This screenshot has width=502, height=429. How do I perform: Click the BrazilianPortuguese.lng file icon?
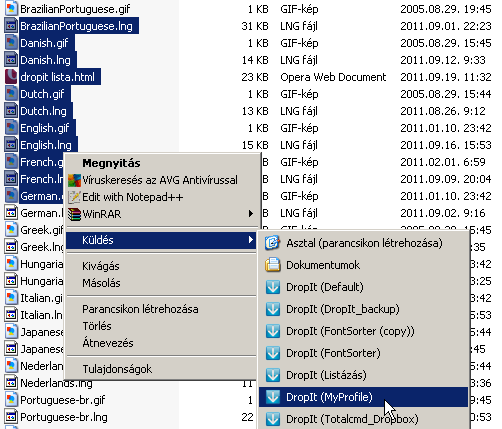click(x=11, y=26)
